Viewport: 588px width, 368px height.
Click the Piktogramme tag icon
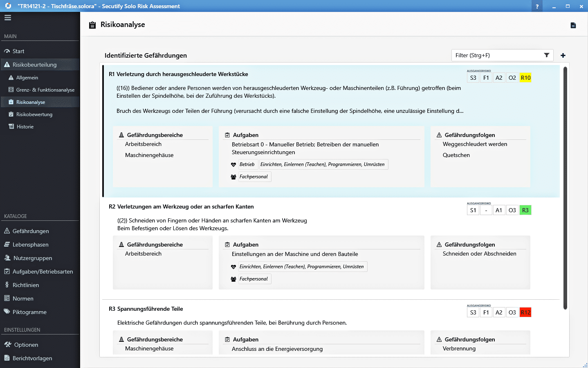(7, 312)
